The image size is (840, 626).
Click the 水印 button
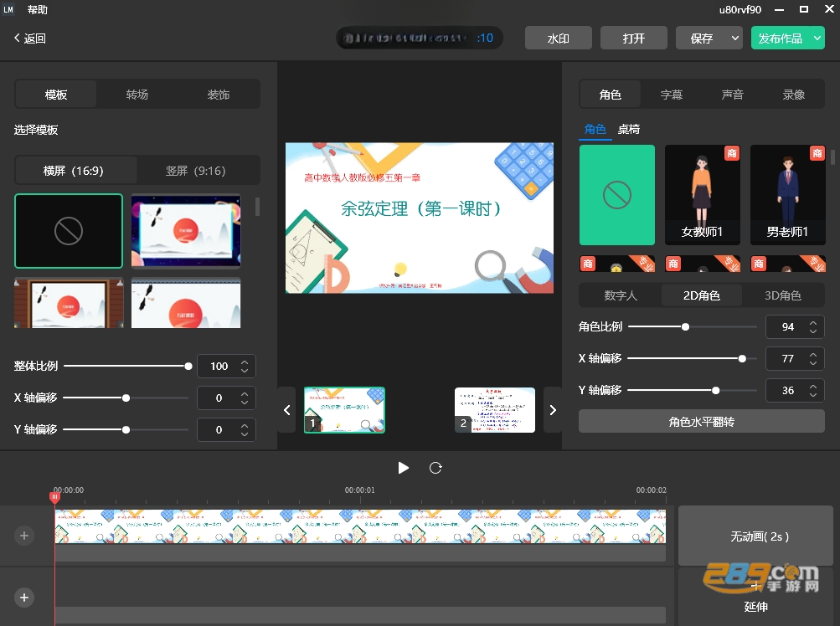tap(559, 38)
